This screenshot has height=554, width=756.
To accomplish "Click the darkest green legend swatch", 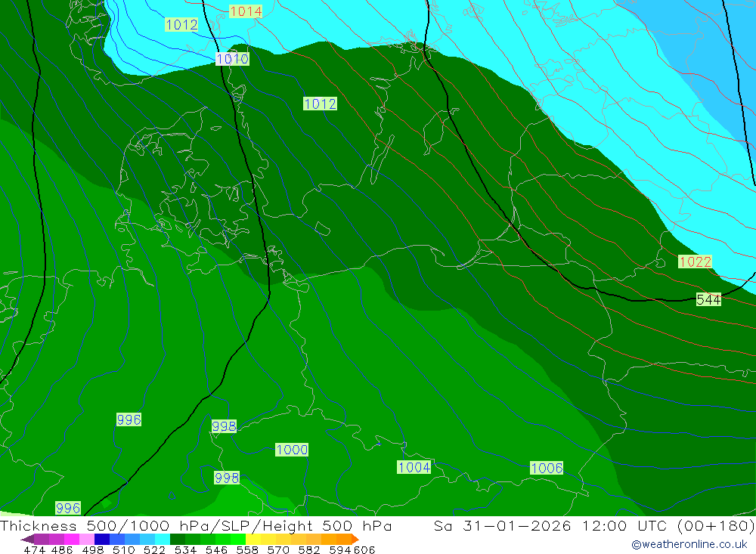I will (x=178, y=539).
